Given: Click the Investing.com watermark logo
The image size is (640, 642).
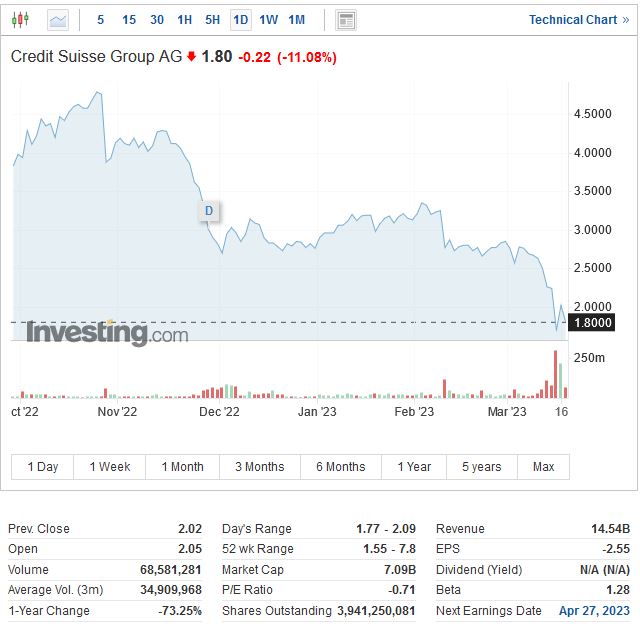Looking at the screenshot, I should [107, 333].
